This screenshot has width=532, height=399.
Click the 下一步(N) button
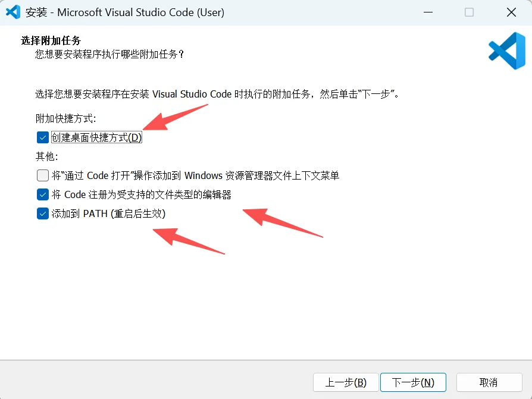tap(413, 382)
